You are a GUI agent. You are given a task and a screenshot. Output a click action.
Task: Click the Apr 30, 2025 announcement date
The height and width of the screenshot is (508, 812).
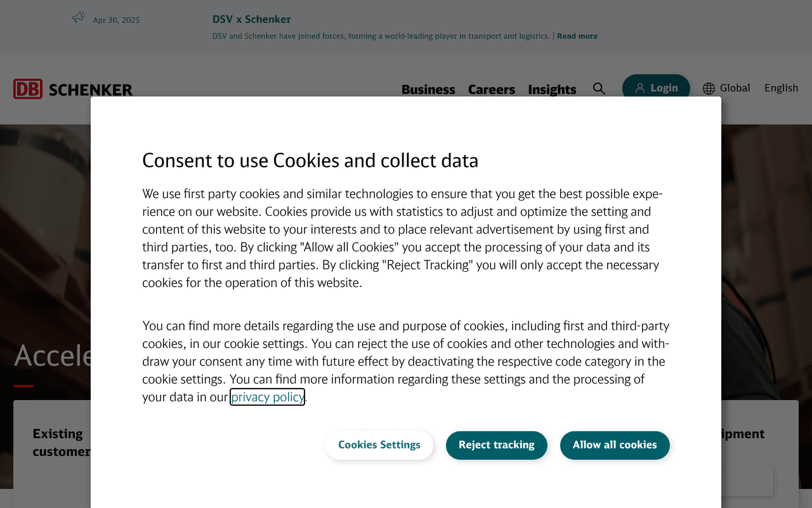[x=116, y=20]
